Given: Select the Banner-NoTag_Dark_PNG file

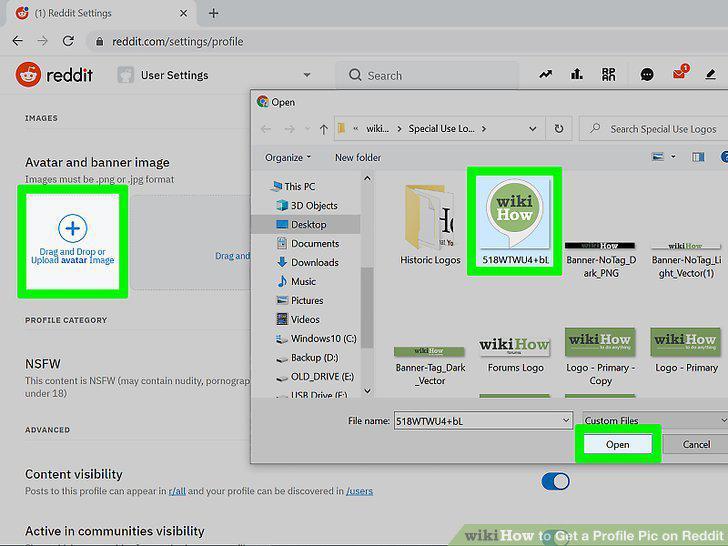Looking at the screenshot, I should click(x=601, y=260).
